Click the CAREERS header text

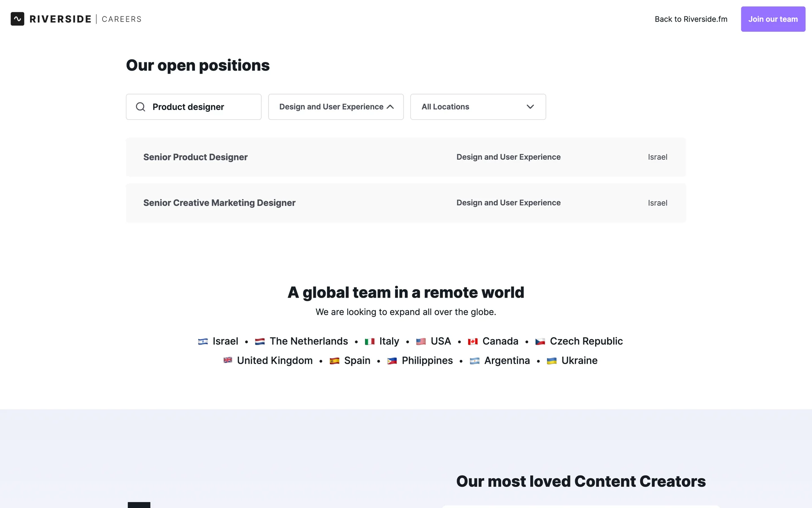click(121, 19)
